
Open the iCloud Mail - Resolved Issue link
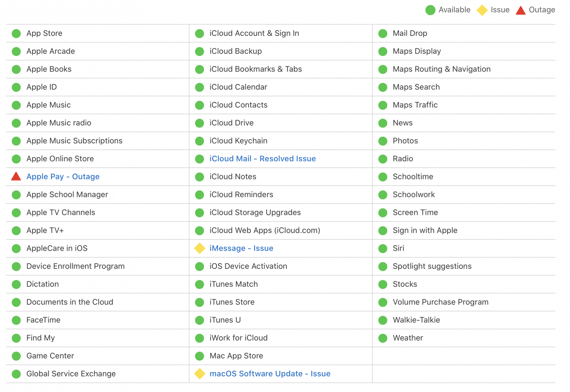[x=262, y=159]
